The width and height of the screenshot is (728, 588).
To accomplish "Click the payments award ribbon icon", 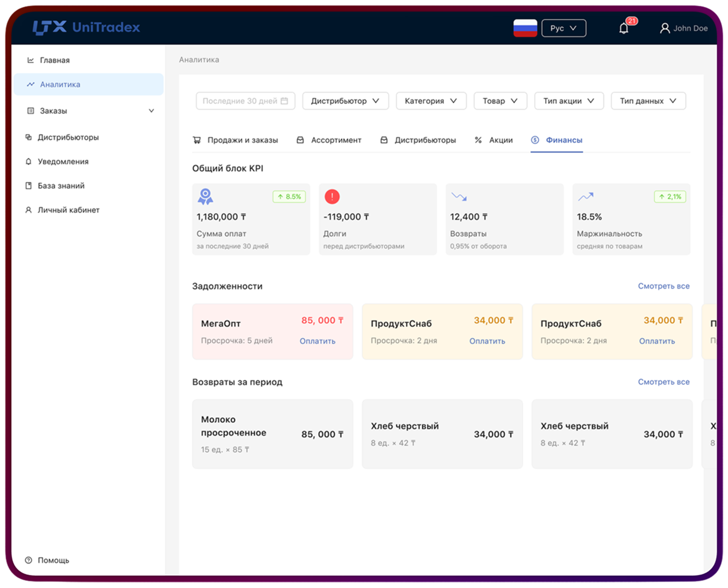I will click(205, 197).
